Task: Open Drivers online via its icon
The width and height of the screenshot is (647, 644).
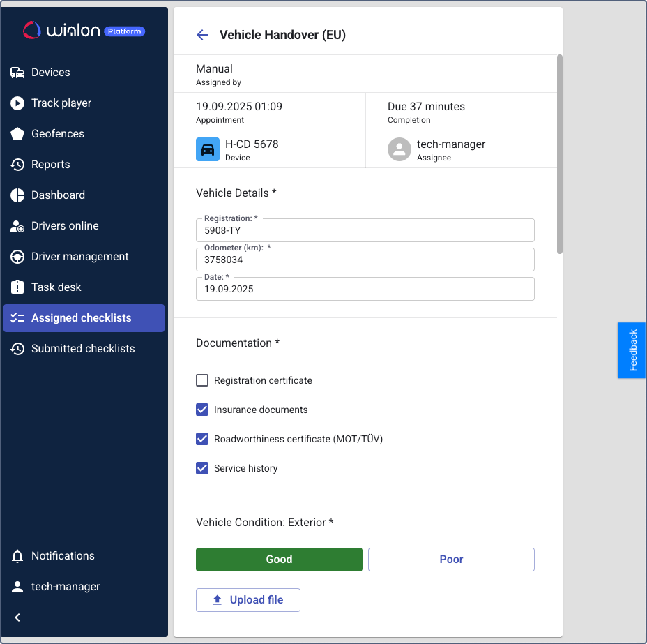Action: tap(17, 226)
